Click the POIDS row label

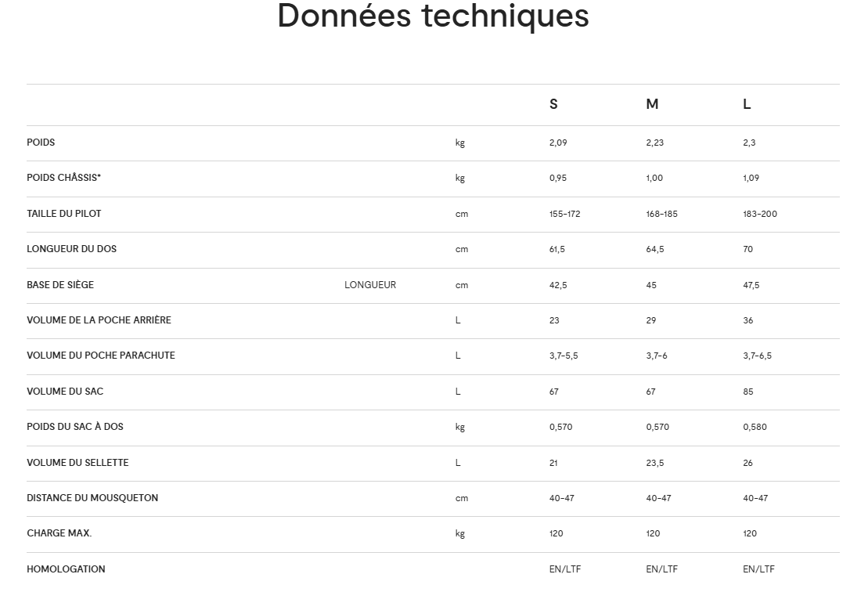tap(41, 143)
